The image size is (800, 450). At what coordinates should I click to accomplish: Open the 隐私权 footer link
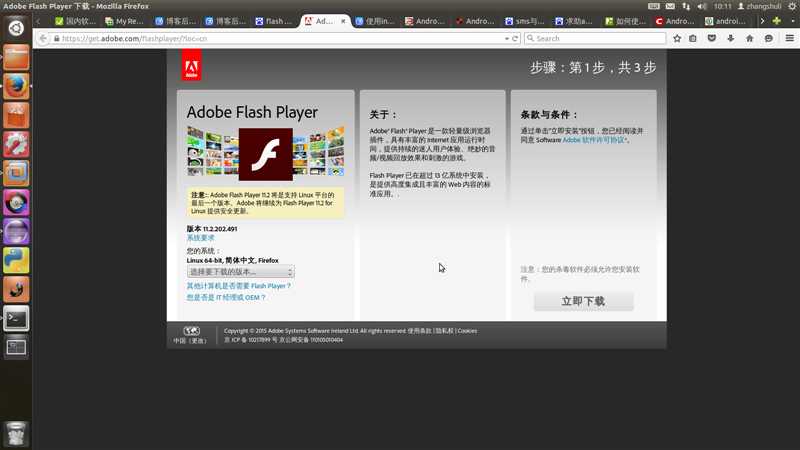(444, 331)
